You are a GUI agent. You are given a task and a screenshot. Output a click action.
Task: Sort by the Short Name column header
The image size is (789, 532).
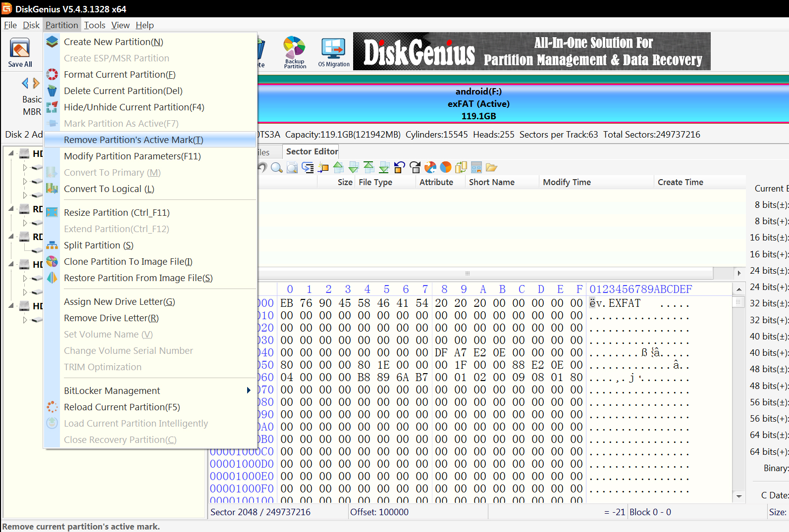coord(502,182)
